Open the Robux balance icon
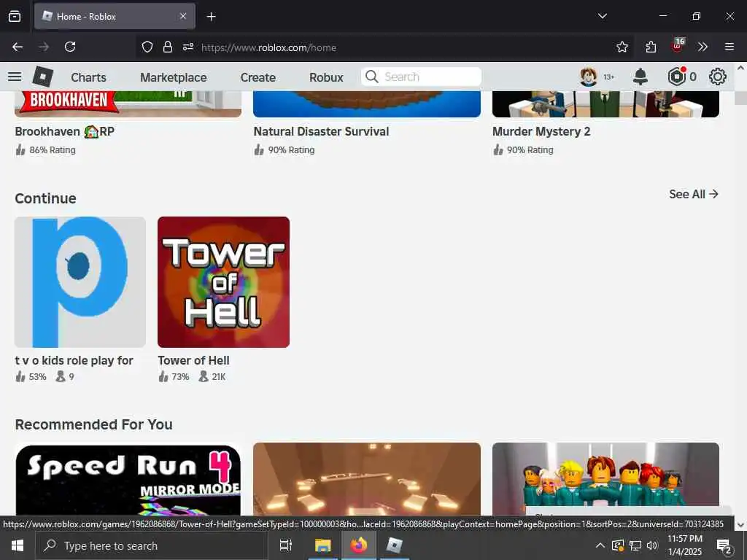This screenshot has width=747, height=560. [676, 76]
